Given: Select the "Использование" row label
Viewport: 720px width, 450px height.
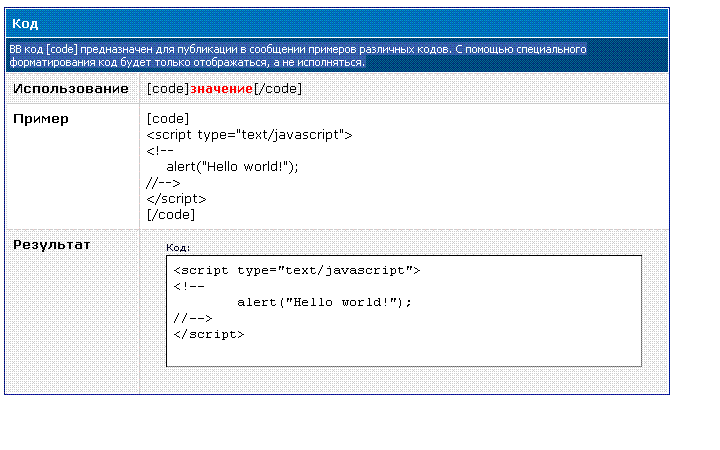Looking at the screenshot, I should (71, 89).
